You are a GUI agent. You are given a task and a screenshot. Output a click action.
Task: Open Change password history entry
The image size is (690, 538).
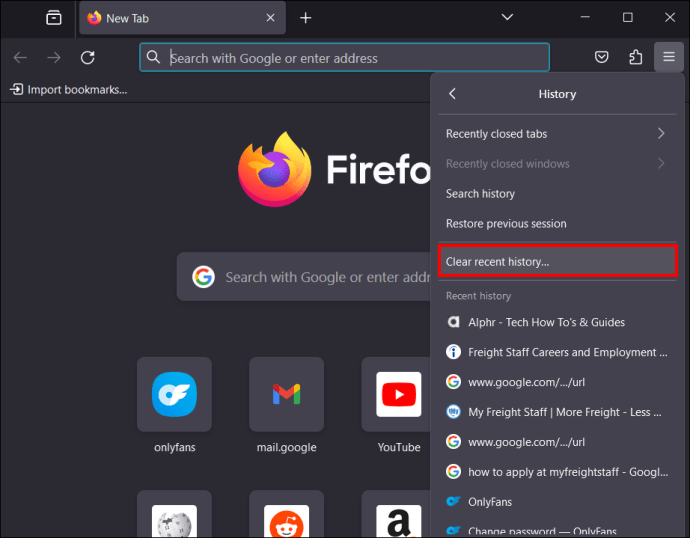click(x=557, y=530)
